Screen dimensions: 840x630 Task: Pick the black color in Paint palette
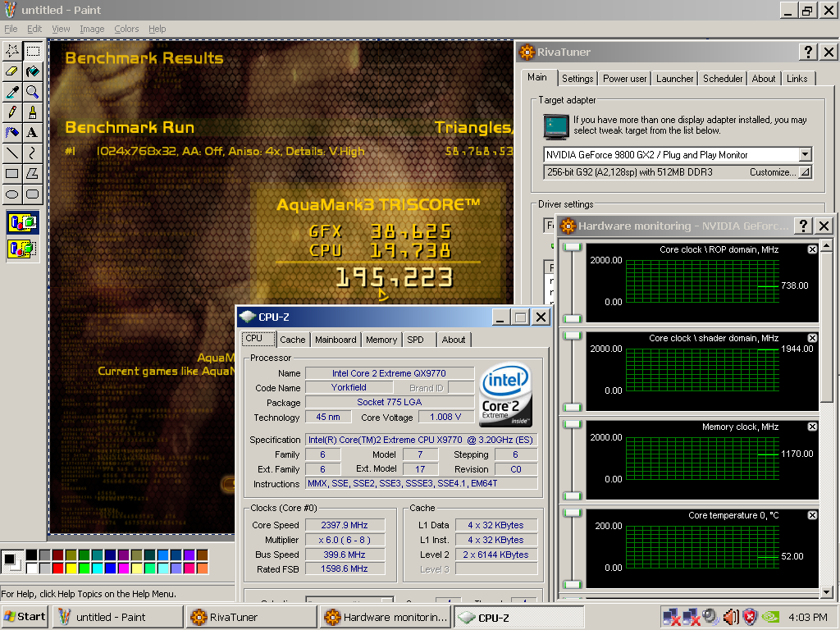[32, 555]
